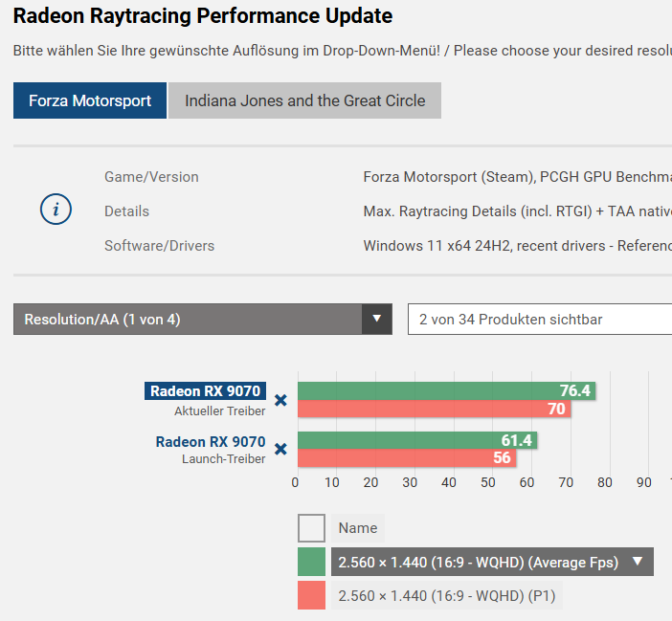Click the Name legend label
Viewport: 672px width, 621px height.
pyautogui.click(x=358, y=528)
